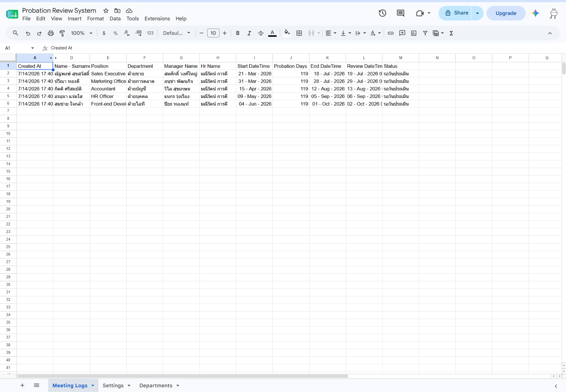Viewport: 566px width, 392px height.
Task: Increase decimal places
Action: pos(139,33)
